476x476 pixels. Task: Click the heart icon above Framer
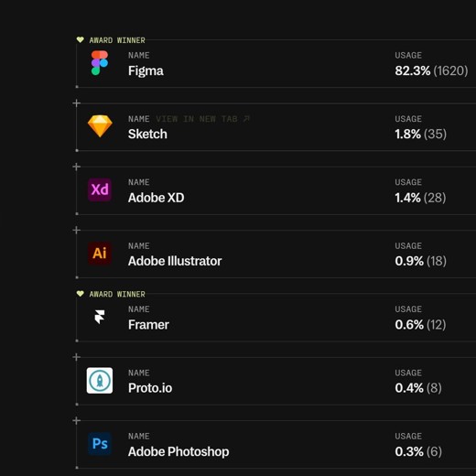click(x=81, y=294)
